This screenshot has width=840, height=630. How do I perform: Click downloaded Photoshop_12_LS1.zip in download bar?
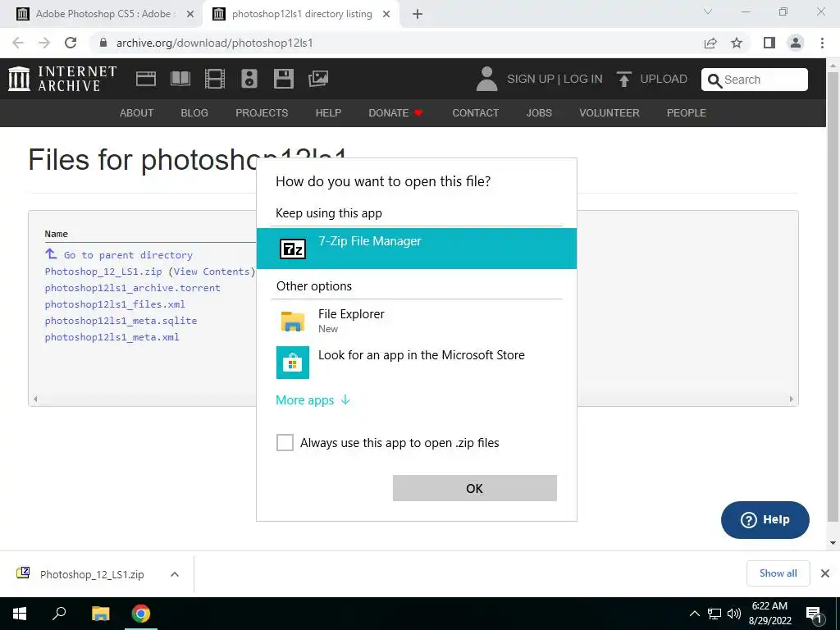pyautogui.click(x=92, y=574)
